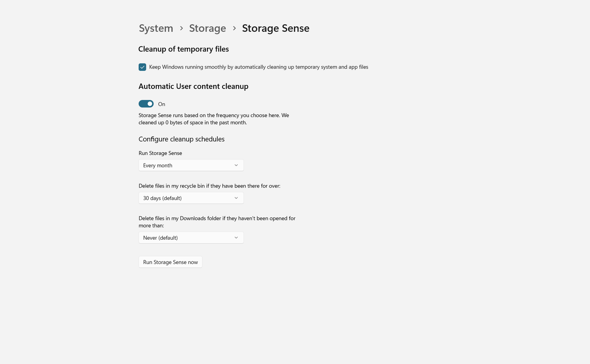Click the "Configure cleanup schedules" section heading
This screenshot has width=590, height=364.
(x=181, y=139)
